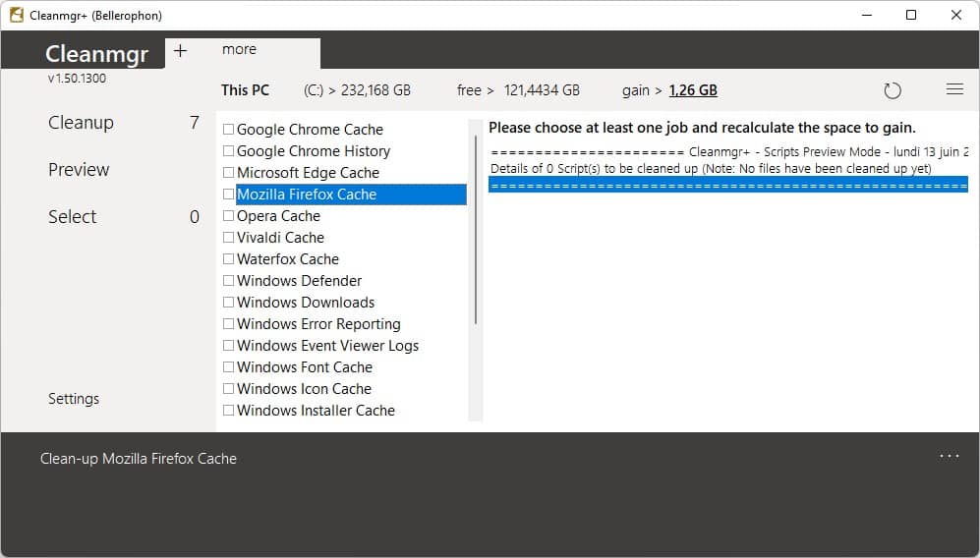Open the more tab

(x=240, y=49)
